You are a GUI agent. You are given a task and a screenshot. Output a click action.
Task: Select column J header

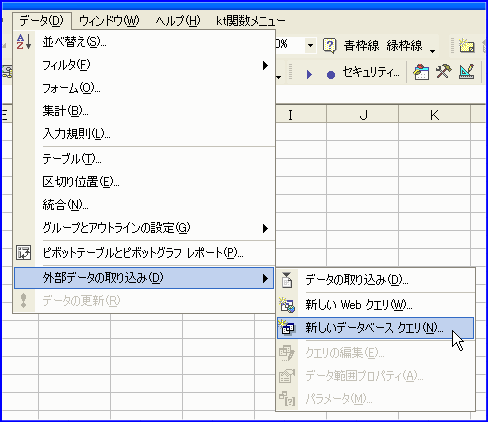[x=363, y=115]
